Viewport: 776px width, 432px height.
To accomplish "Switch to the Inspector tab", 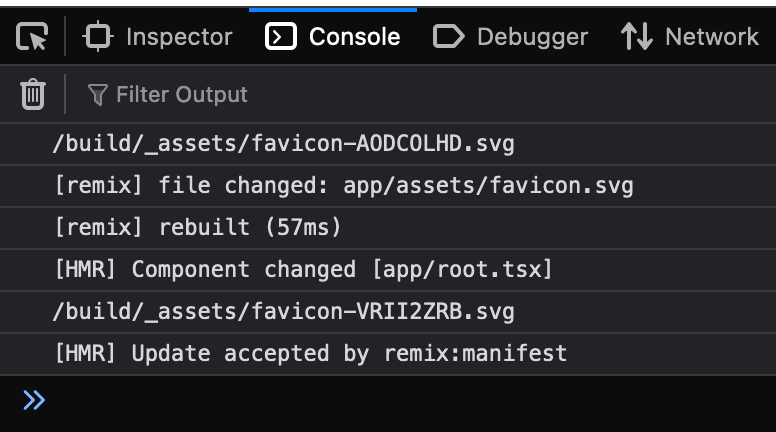I will [157, 36].
